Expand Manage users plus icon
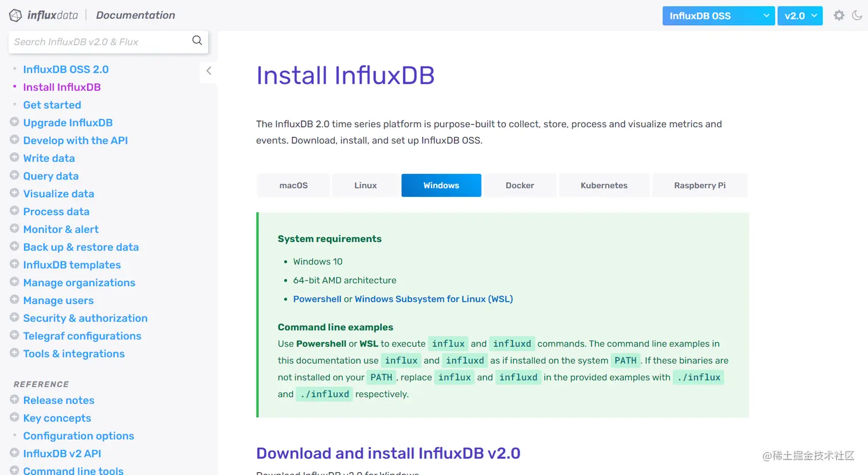 (14, 299)
